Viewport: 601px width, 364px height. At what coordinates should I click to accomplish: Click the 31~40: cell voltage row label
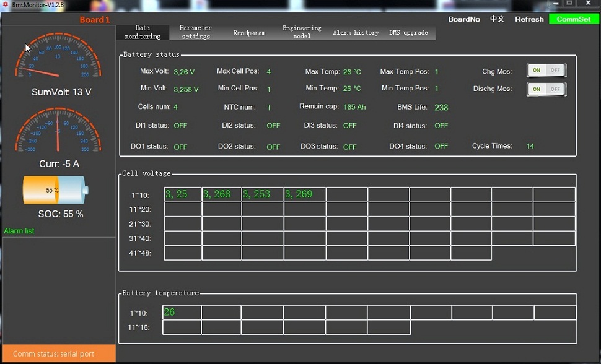pos(140,238)
